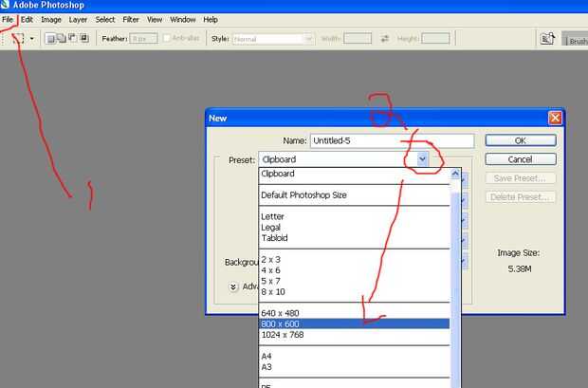Choose Default Photoshop Size preset
The width and height of the screenshot is (588, 388).
point(355,195)
